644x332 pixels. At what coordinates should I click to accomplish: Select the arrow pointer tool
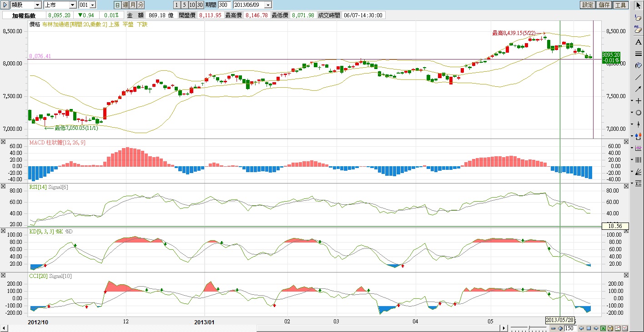(x=638, y=5)
